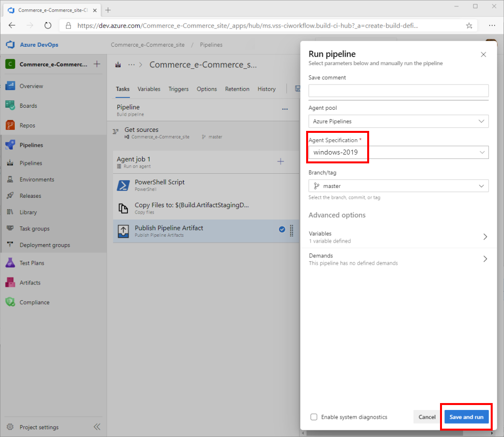
Task: Open the Branch/tag master dropdown
Action: point(398,186)
